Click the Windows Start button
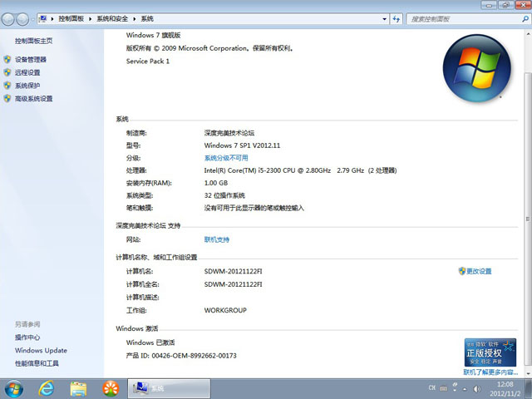The image size is (532, 399). pos(14,387)
